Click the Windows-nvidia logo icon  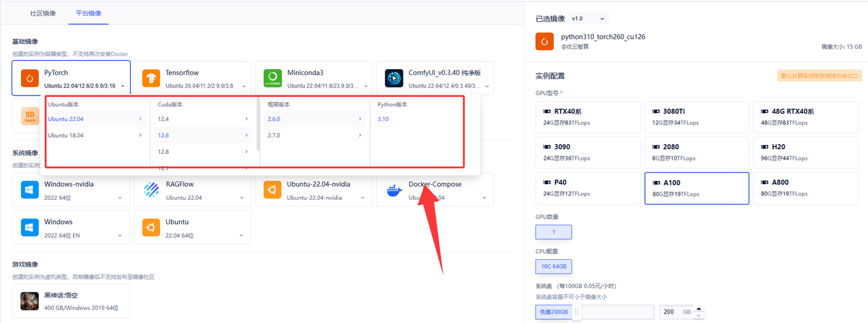[x=30, y=190]
